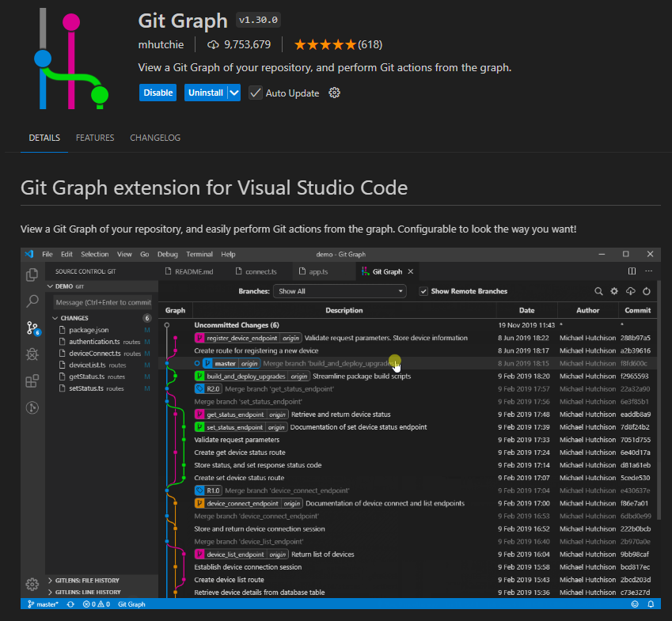Switch to the FEATURES tab
This screenshot has height=621, width=672.
95,138
